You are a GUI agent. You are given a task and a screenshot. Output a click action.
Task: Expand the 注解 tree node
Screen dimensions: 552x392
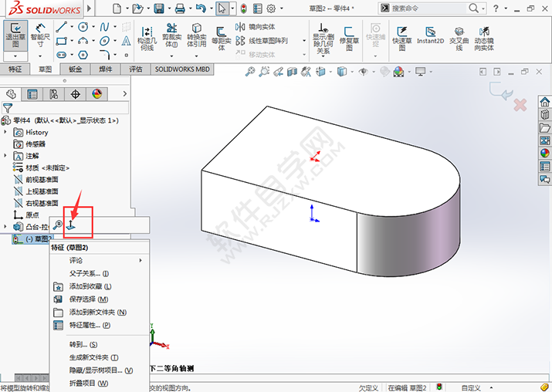5,156
